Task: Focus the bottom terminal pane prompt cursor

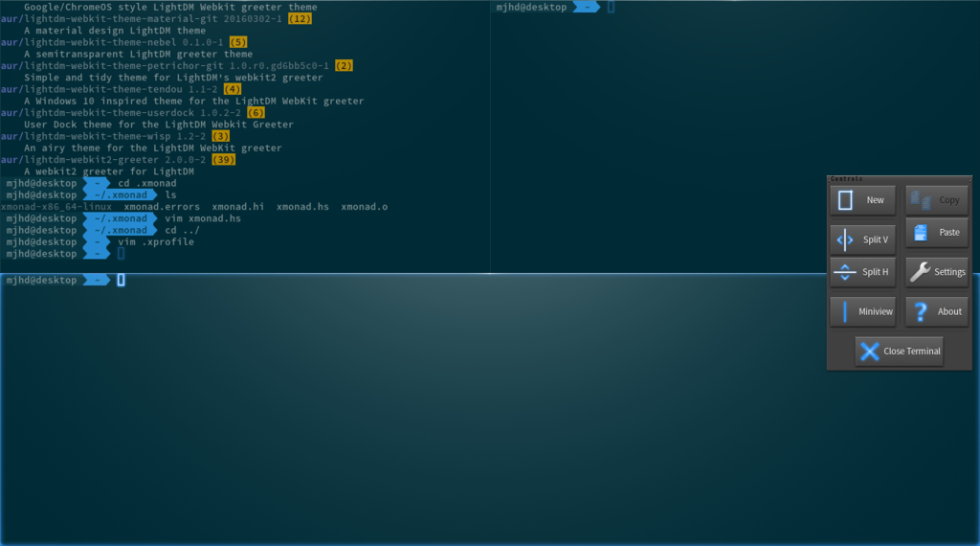Action: click(x=121, y=281)
